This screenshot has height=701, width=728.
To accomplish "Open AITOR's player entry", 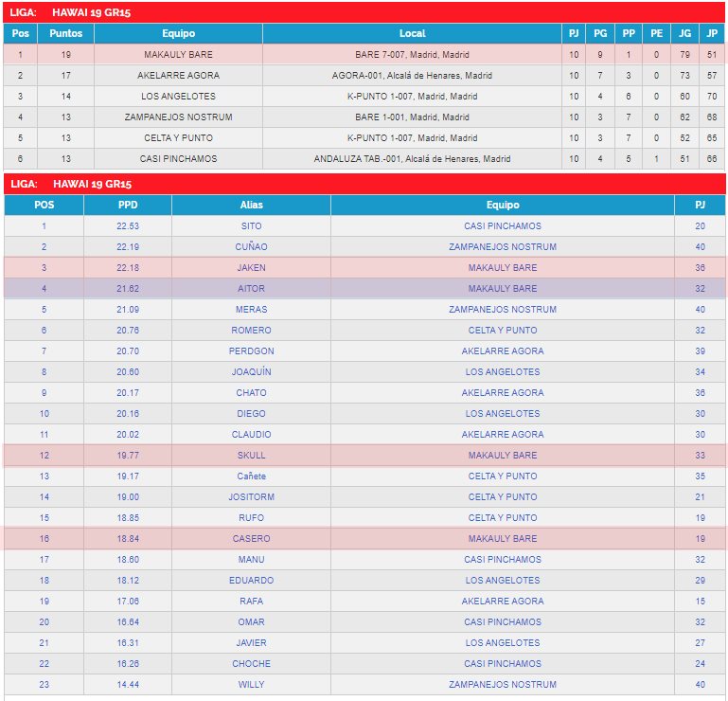I will pyautogui.click(x=251, y=289).
